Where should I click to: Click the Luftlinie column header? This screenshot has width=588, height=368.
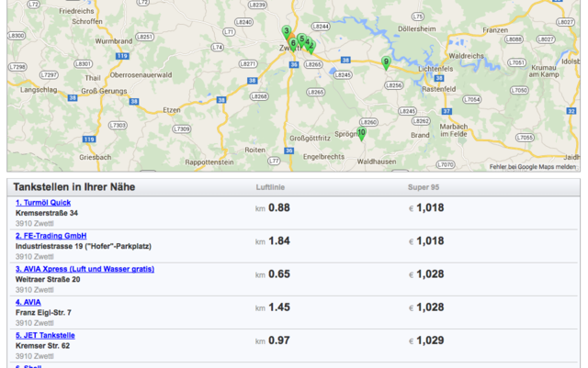click(270, 187)
